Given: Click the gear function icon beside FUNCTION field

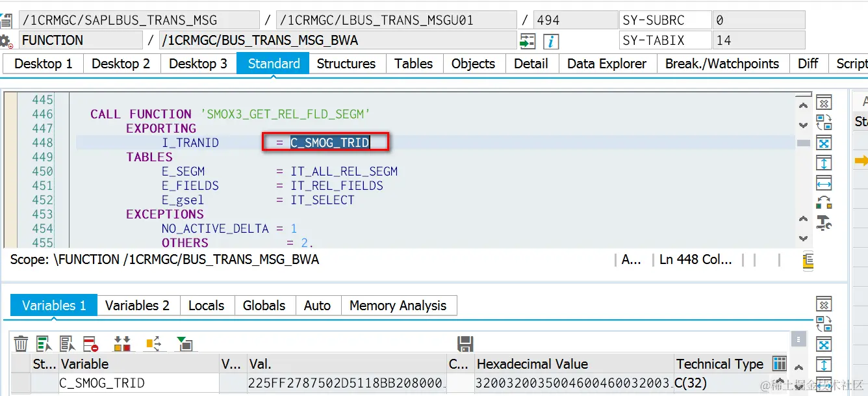Looking at the screenshot, I should click(x=6, y=41).
